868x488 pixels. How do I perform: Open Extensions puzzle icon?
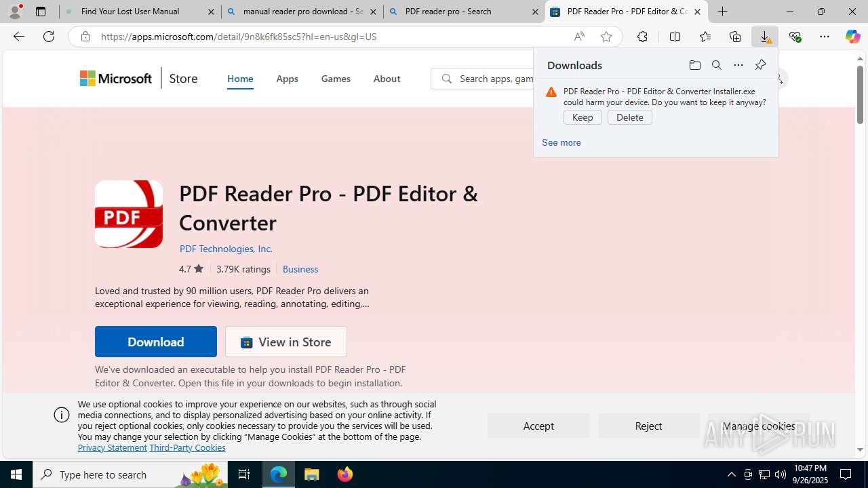(642, 37)
